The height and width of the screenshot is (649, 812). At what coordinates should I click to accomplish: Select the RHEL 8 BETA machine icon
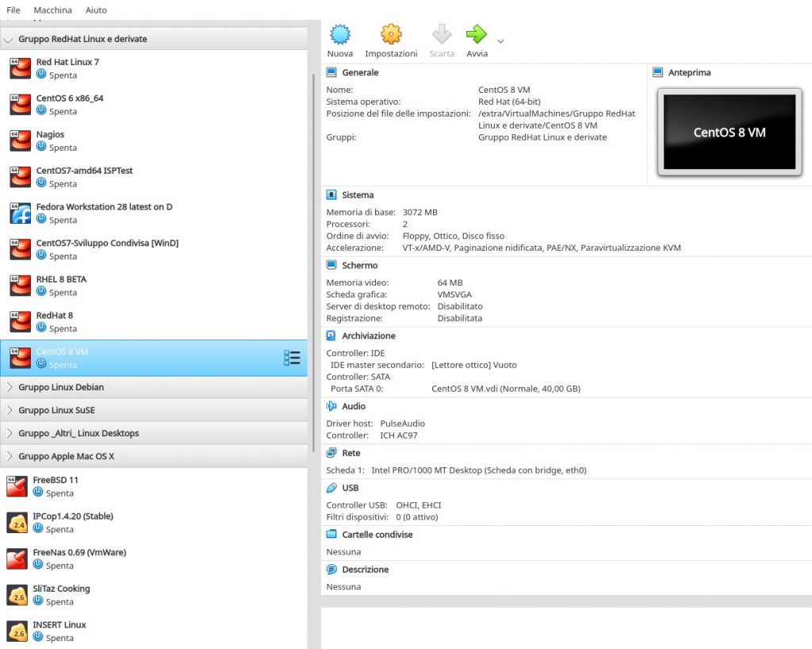tap(20, 286)
